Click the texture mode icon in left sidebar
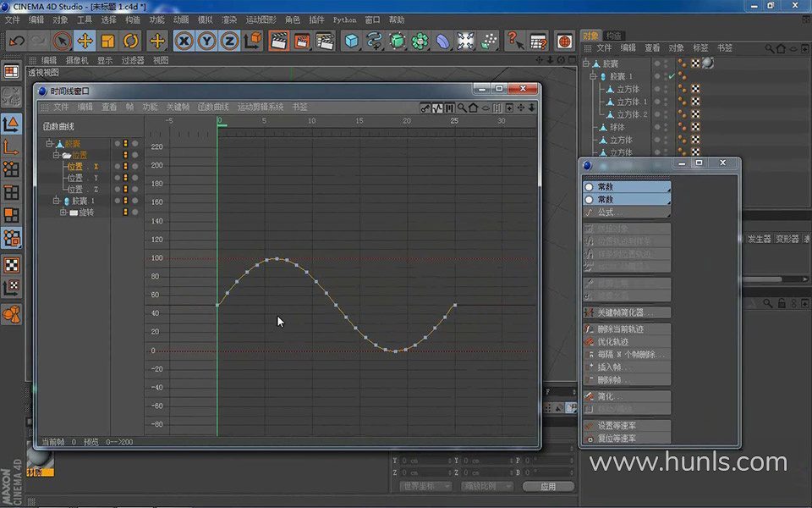 point(11,265)
